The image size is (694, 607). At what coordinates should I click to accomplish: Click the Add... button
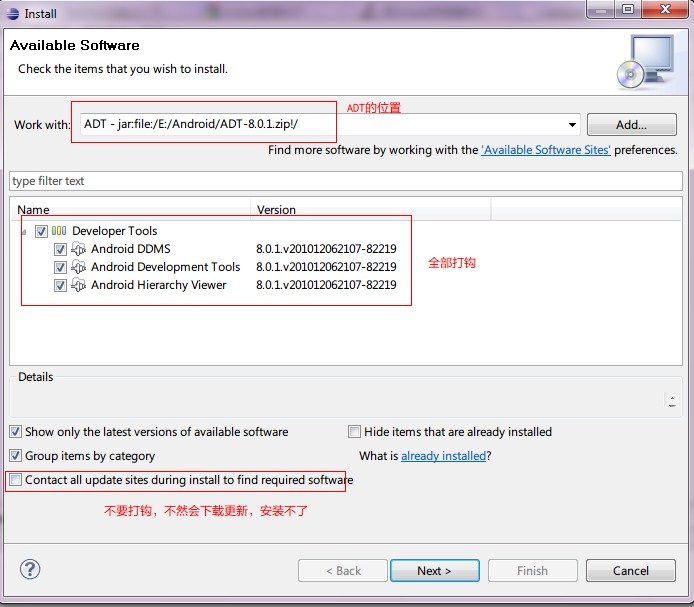pyautogui.click(x=632, y=125)
